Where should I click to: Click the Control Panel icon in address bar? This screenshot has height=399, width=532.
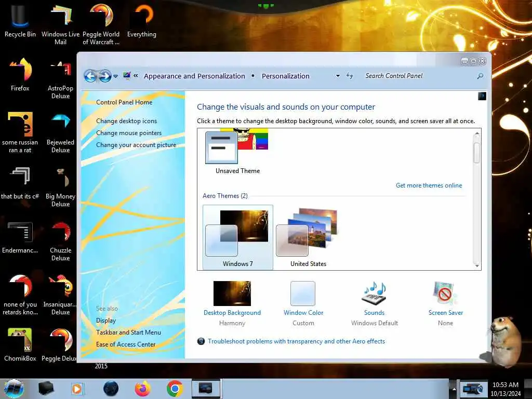(127, 75)
